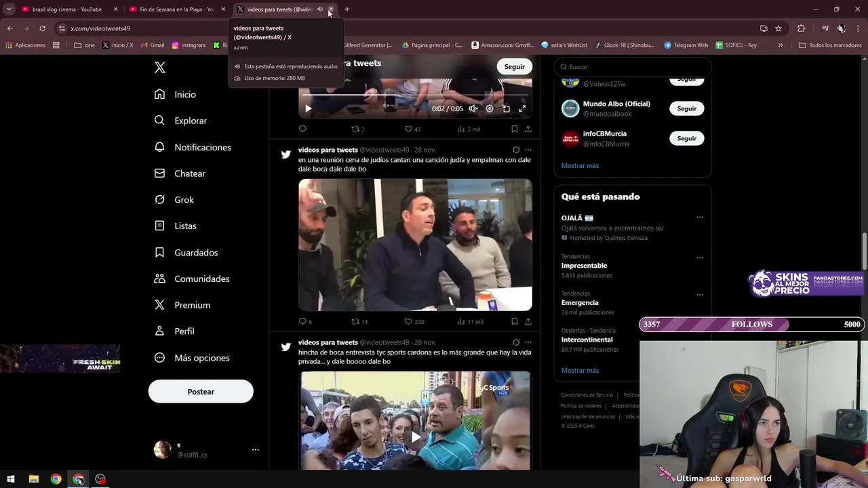Image resolution: width=868 pixels, height=488 pixels.
Task: Repost the tweet with 14 reposts
Action: pos(359,321)
